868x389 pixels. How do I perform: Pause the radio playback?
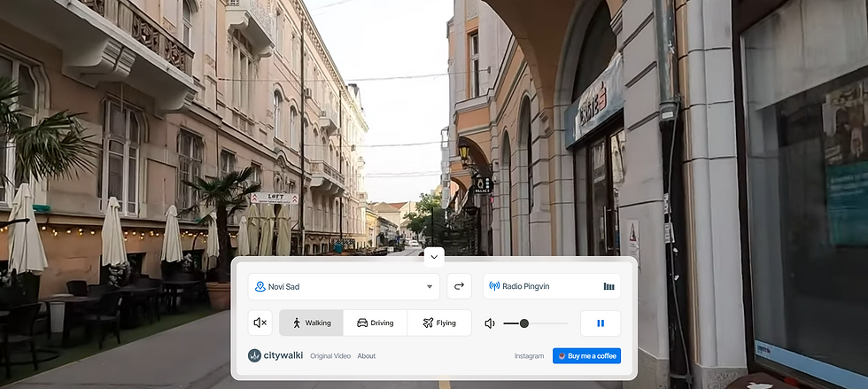601,323
